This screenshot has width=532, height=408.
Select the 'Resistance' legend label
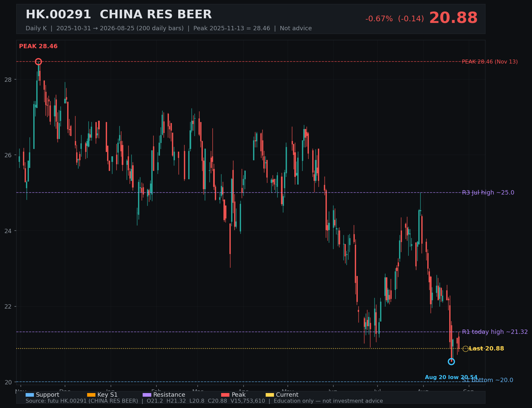(x=169, y=395)
